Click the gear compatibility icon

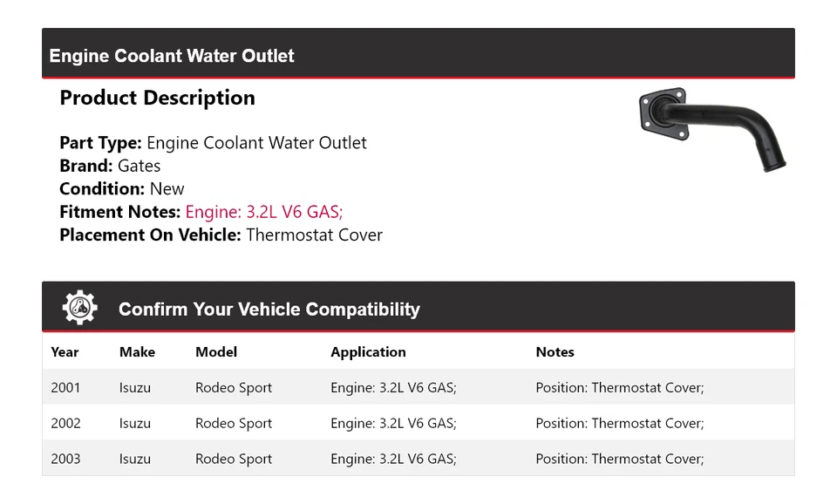click(x=80, y=308)
